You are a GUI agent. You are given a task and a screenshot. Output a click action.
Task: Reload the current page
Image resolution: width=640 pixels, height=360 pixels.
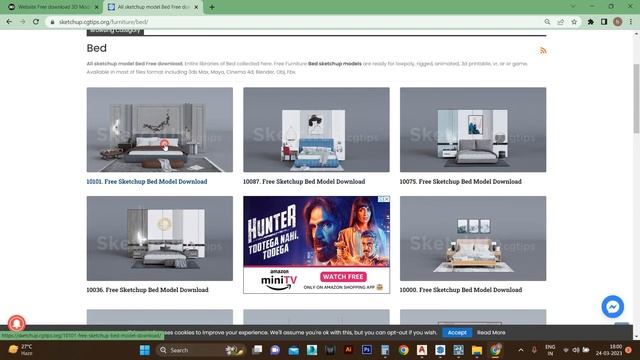(36, 22)
